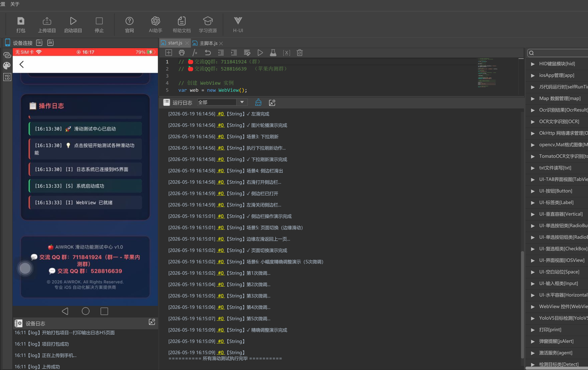Expand UI-按钮[Button] node
Viewport: 588px width, 370px height.
click(533, 191)
